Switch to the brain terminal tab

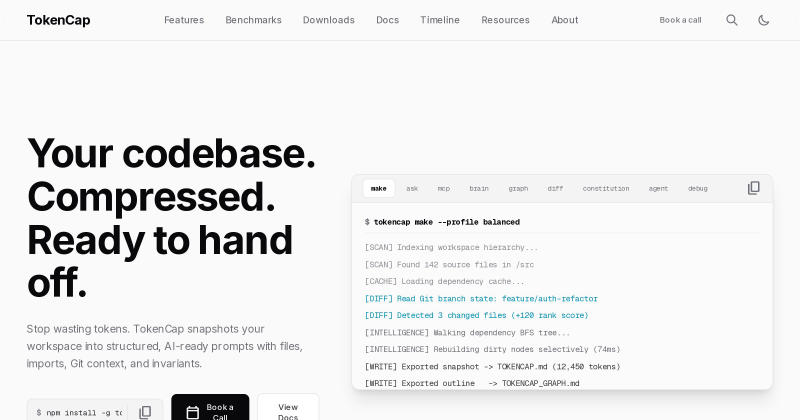tap(479, 188)
